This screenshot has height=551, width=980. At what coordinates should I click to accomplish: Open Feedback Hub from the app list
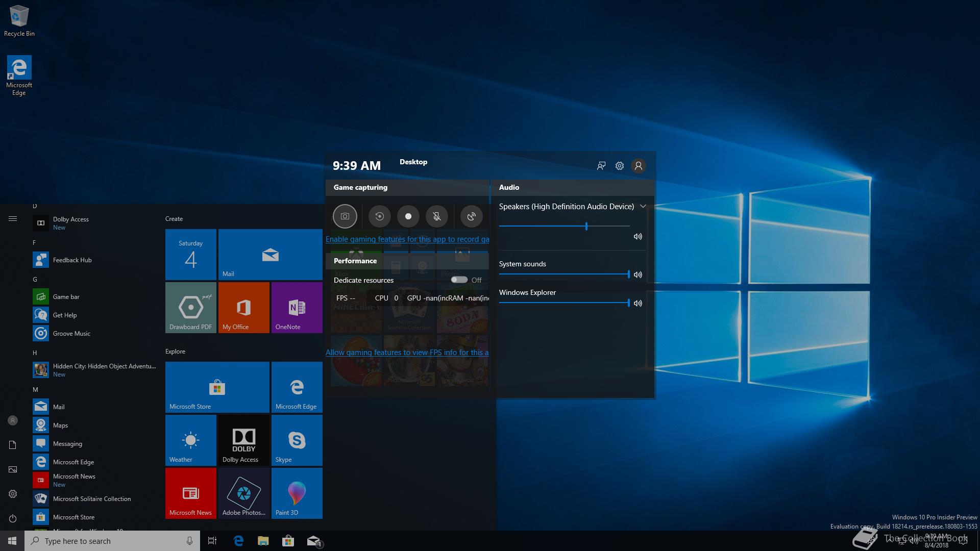pos(94,260)
